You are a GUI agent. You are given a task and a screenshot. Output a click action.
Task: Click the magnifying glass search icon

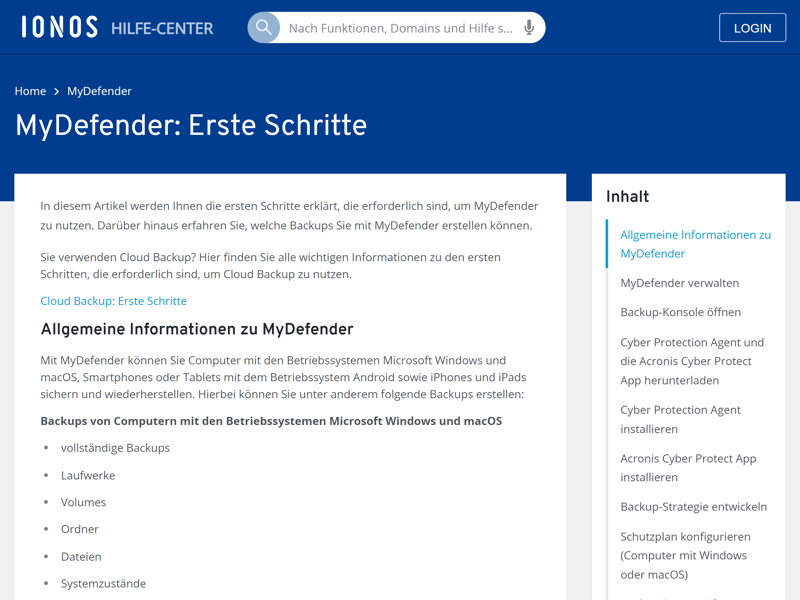click(264, 28)
